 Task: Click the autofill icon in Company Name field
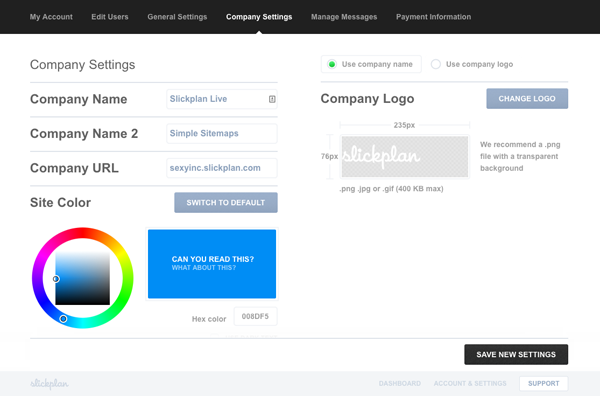click(x=272, y=99)
